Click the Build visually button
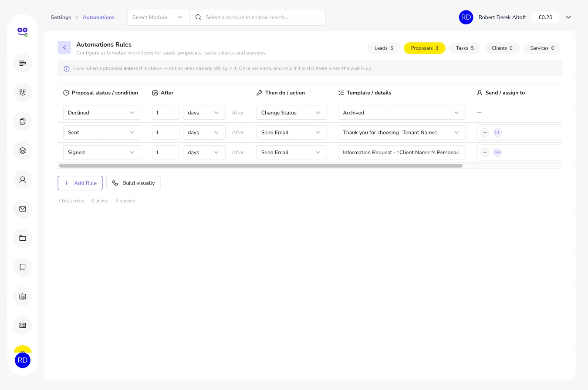The image size is (588, 390). [133, 183]
